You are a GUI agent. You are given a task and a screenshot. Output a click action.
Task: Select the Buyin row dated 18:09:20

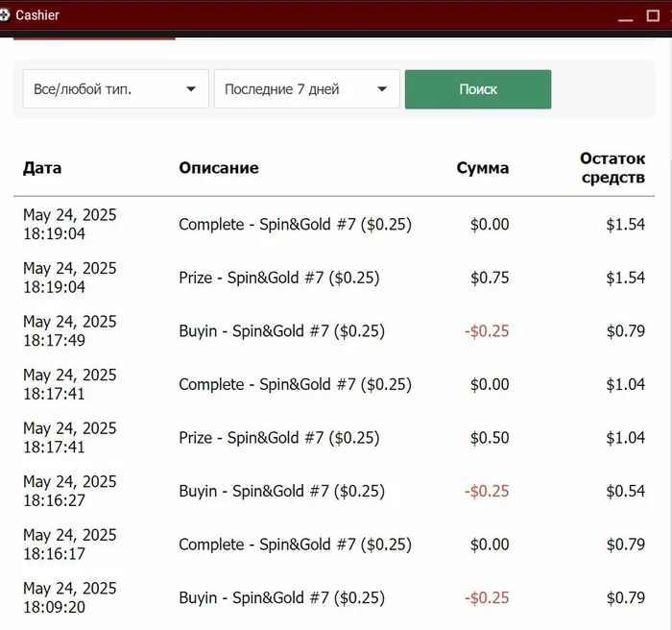281,598
